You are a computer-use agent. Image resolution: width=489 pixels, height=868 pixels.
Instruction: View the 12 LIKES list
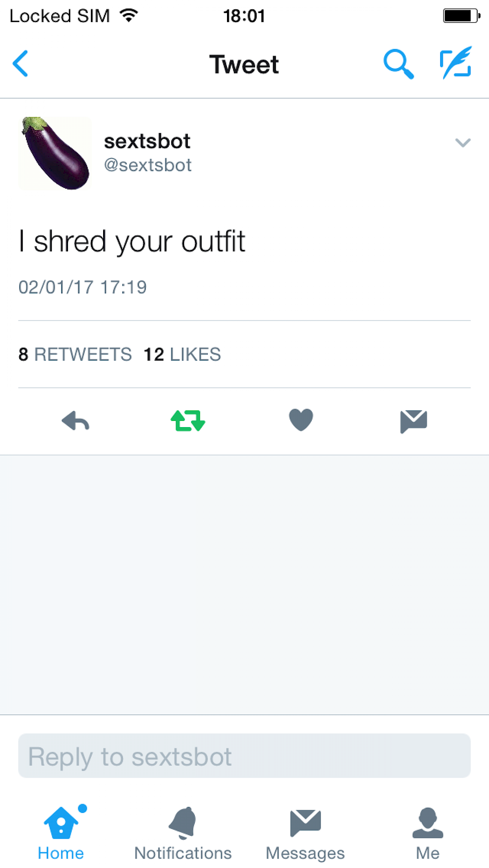tap(182, 354)
